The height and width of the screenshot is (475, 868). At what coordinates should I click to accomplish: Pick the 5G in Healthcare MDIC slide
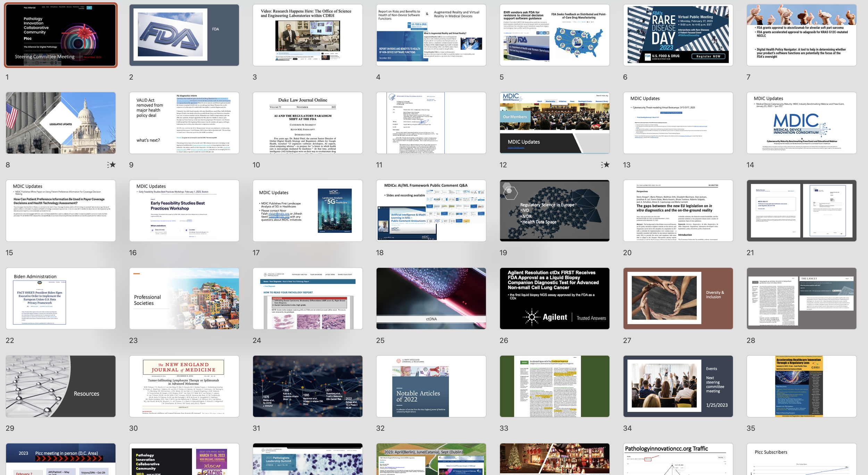pos(307,211)
